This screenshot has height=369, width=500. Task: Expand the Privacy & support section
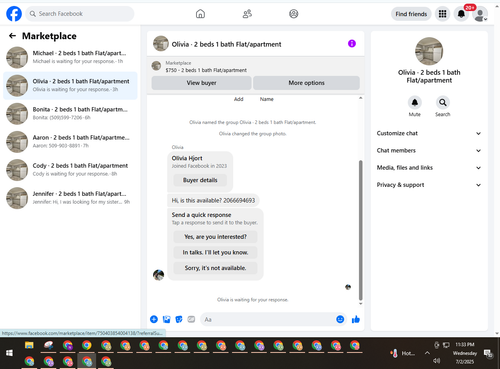tap(429, 185)
